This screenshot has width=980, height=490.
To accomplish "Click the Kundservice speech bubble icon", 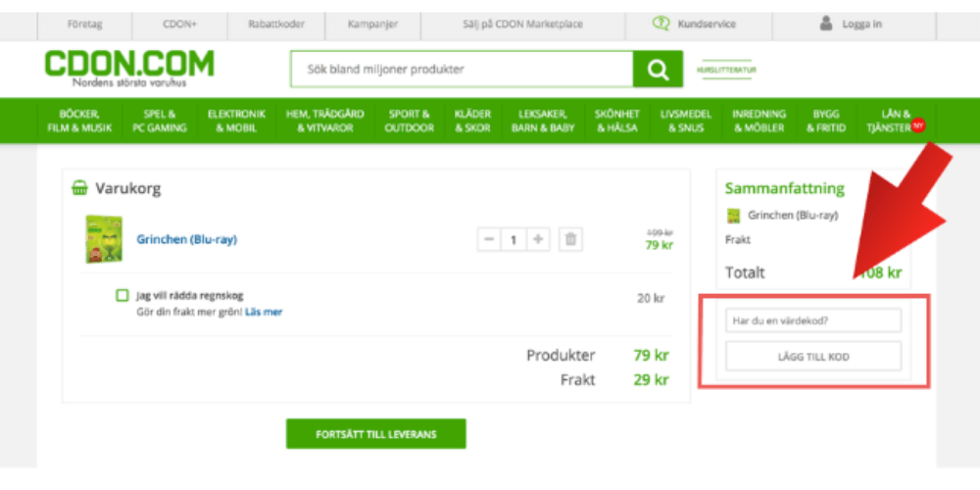I will coord(661,24).
